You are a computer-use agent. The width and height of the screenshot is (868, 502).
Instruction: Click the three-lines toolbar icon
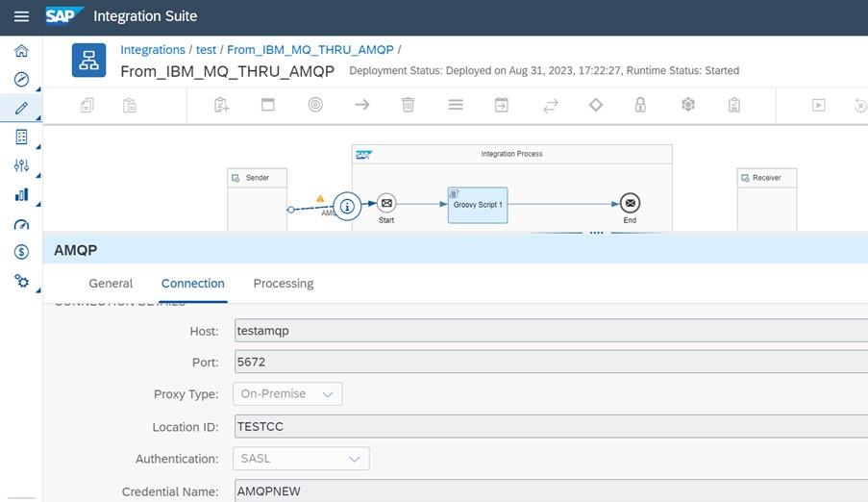(x=456, y=104)
